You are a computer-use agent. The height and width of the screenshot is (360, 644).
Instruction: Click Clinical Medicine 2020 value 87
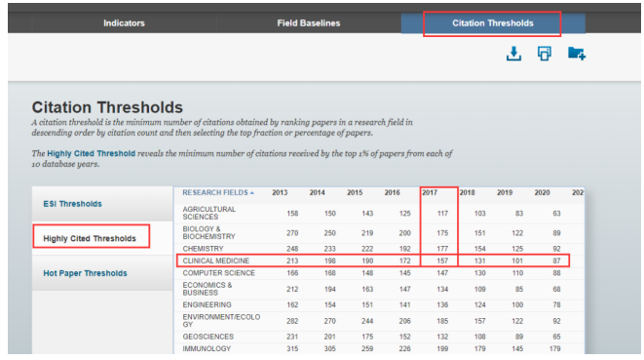point(556,260)
